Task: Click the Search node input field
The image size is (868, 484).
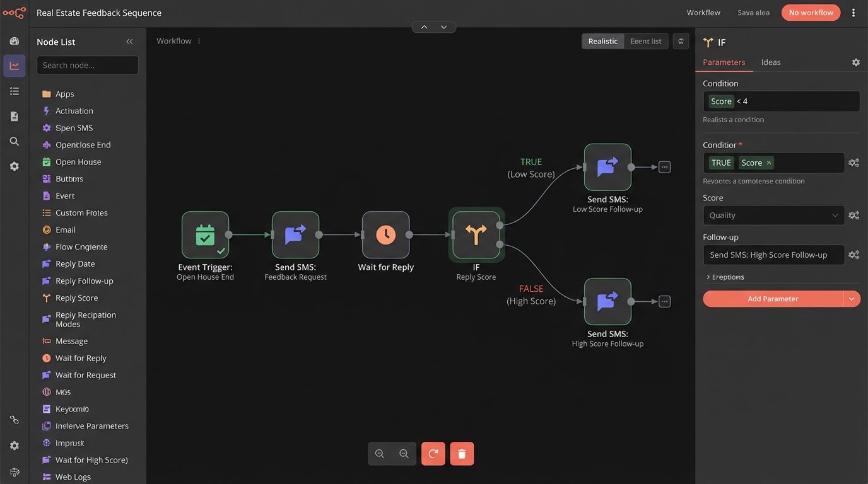Action: tap(88, 66)
